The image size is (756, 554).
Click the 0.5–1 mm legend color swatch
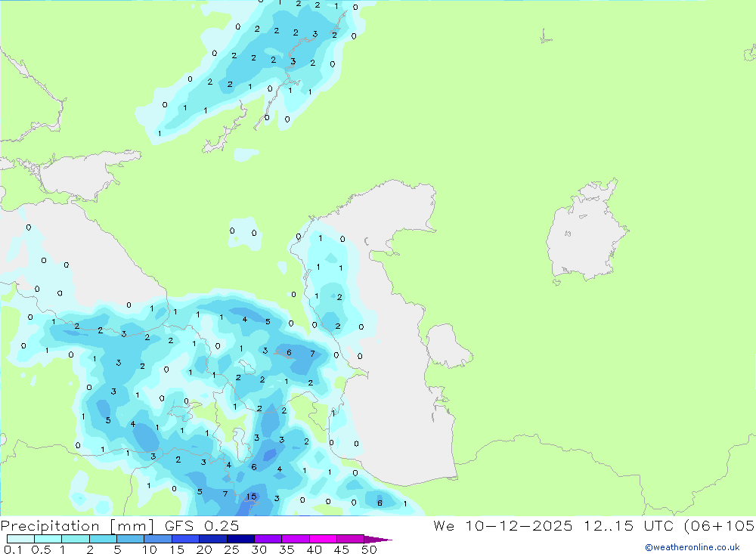(48, 539)
